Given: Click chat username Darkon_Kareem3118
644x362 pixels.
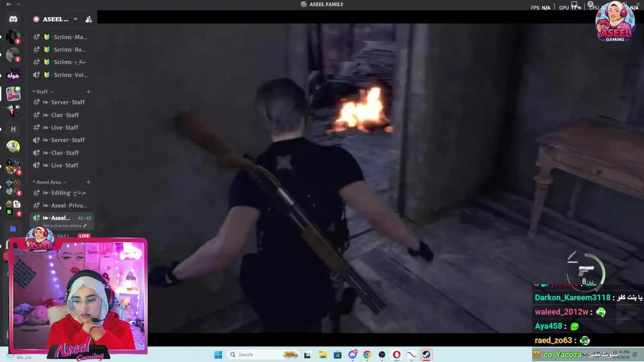Looking at the screenshot, I should pyautogui.click(x=573, y=298).
